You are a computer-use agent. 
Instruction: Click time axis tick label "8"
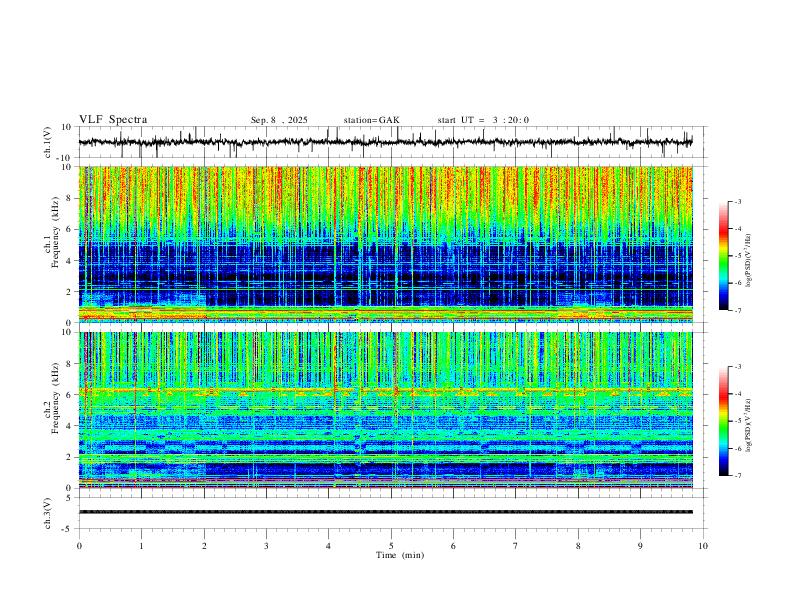coord(578,546)
